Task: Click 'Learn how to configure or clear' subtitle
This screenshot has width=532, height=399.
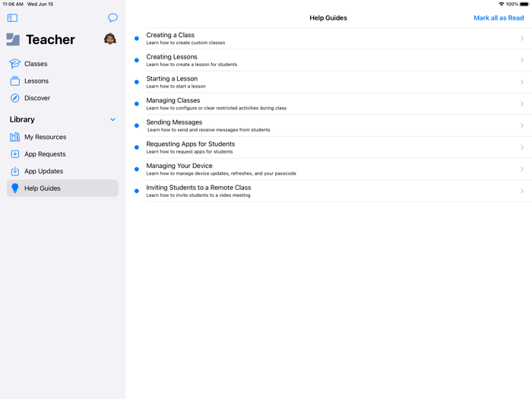Action: (x=216, y=108)
